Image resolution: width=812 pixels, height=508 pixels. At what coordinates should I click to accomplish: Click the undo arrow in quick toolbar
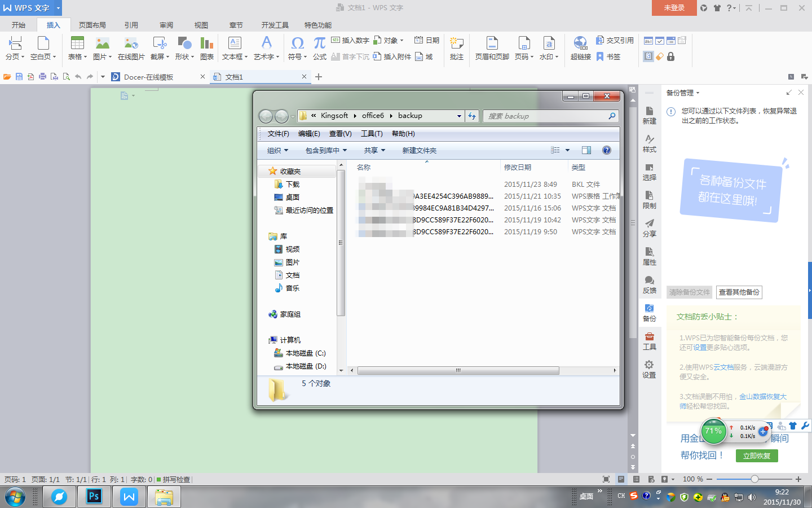(78, 77)
